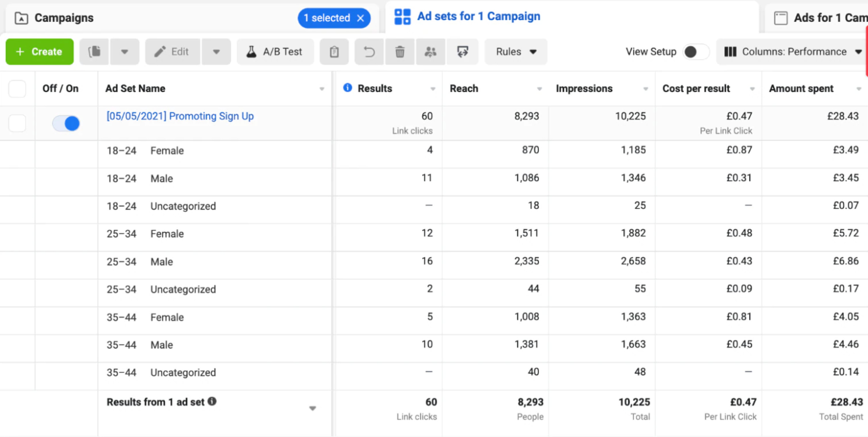Click the Results info icon
The image size is (868, 437).
pos(348,88)
